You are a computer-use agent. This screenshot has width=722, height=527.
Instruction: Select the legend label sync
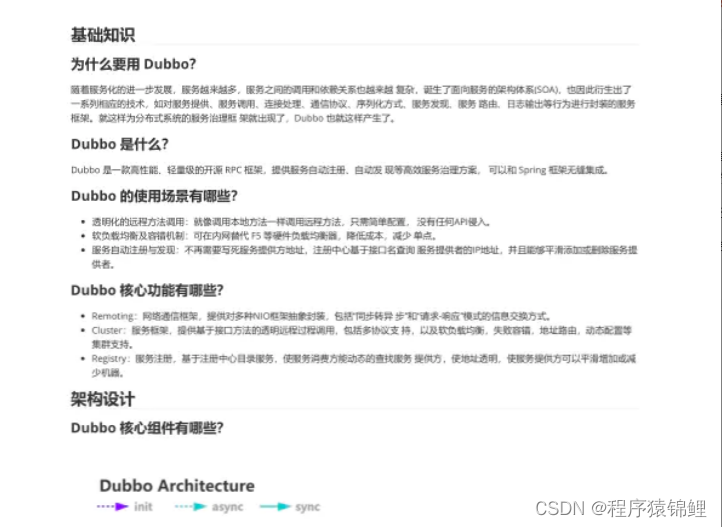tap(308, 507)
